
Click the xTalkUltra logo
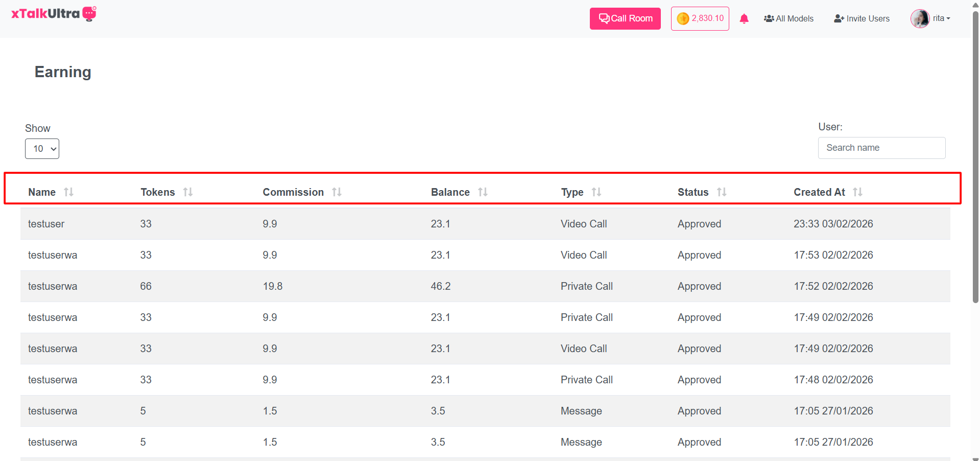54,14
